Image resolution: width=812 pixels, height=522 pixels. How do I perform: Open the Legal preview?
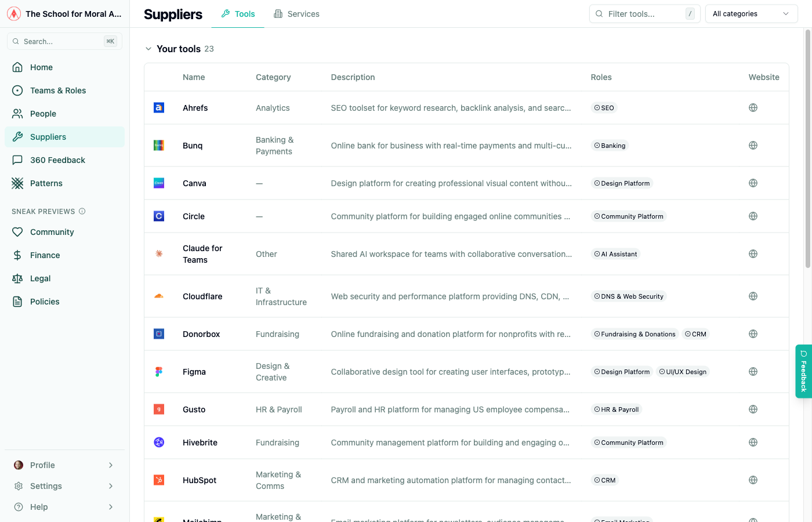click(x=64, y=278)
